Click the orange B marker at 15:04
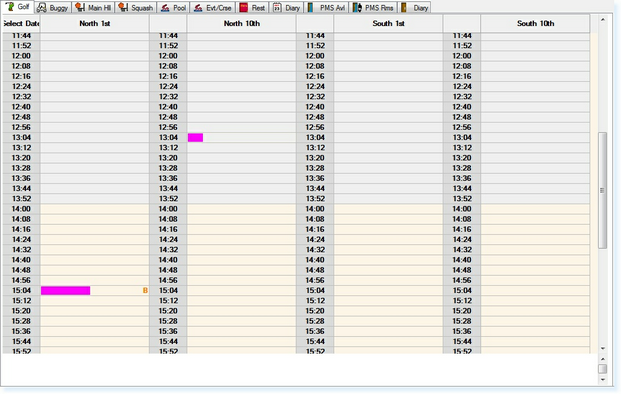The width and height of the screenshot is (621, 394). (145, 291)
